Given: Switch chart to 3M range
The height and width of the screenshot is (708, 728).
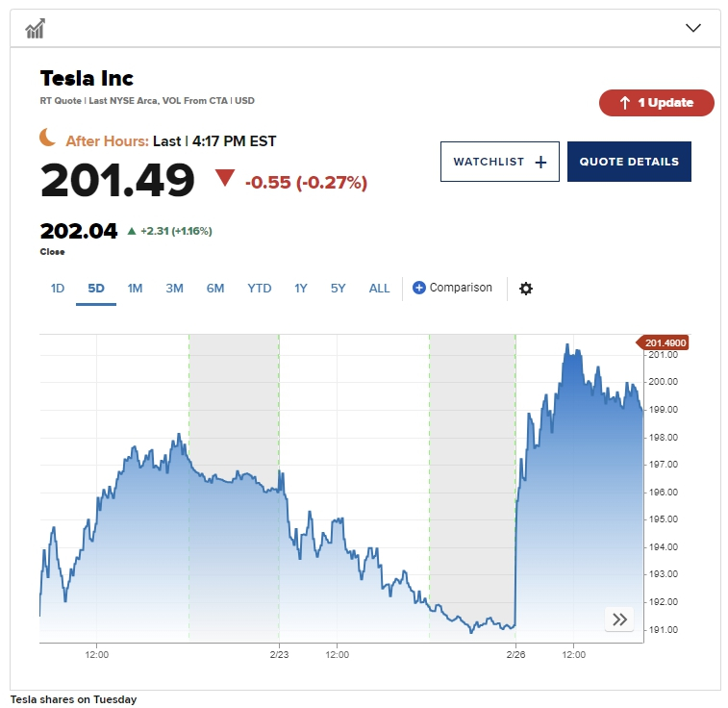Looking at the screenshot, I should coord(174,288).
